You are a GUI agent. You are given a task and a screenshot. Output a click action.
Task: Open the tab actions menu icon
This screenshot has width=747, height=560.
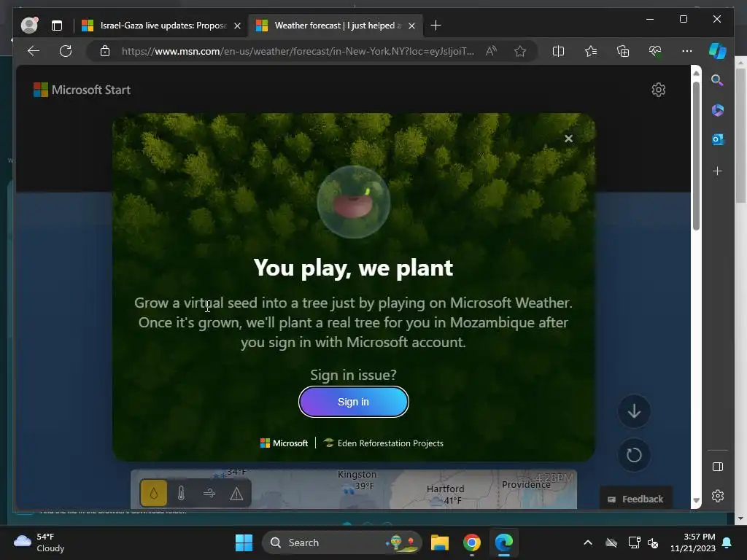[57, 26]
